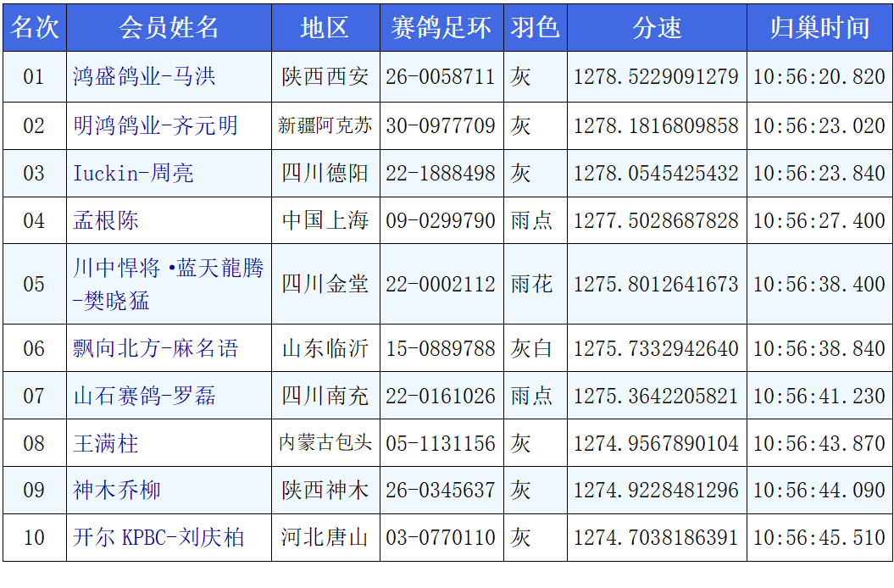Open member link 山石赛鸽-罗磊
The image size is (894, 588).
point(144,396)
